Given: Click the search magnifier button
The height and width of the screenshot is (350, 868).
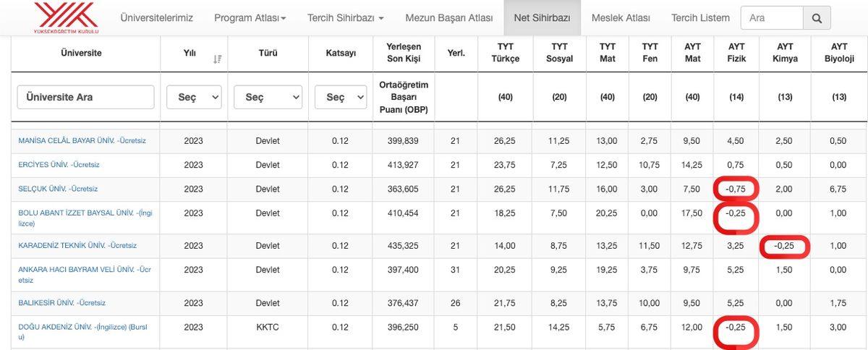Looking at the screenshot, I should [x=817, y=18].
